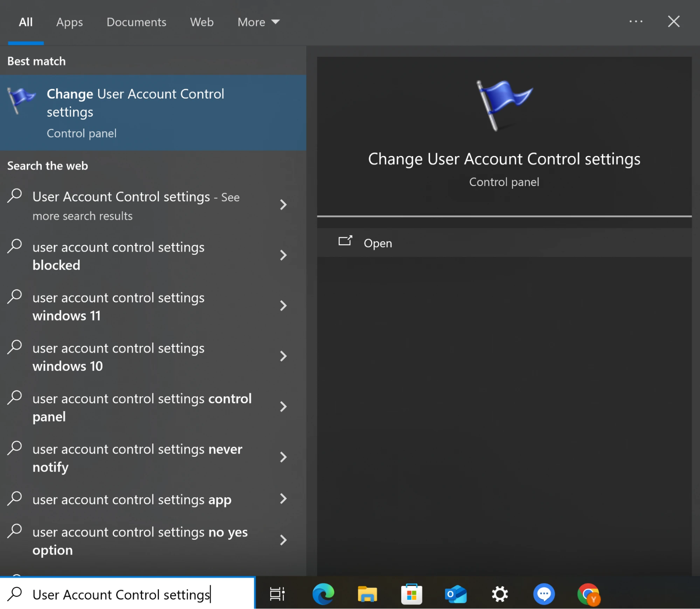The width and height of the screenshot is (700, 609).
Task: Launch Microsoft Store from the taskbar
Action: point(411,595)
